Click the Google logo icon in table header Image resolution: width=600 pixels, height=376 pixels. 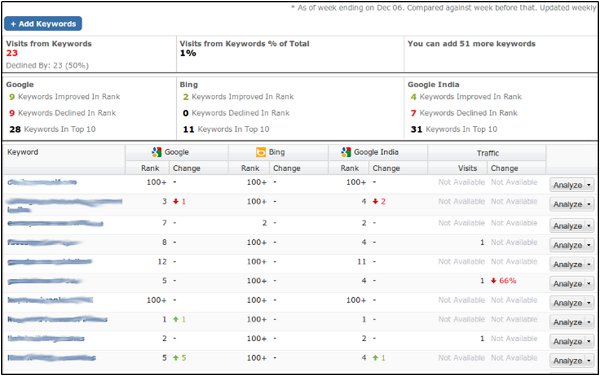(x=157, y=152)
